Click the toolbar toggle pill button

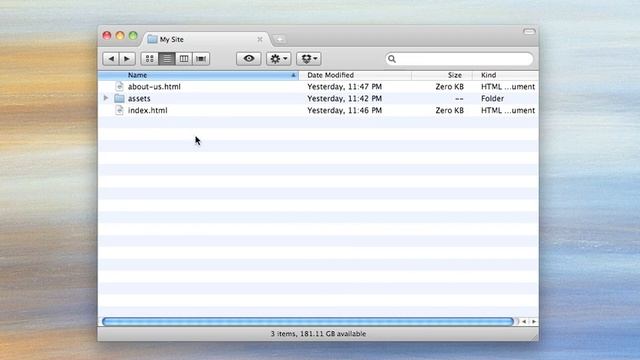pyautogui.click(x=529, y=31)
